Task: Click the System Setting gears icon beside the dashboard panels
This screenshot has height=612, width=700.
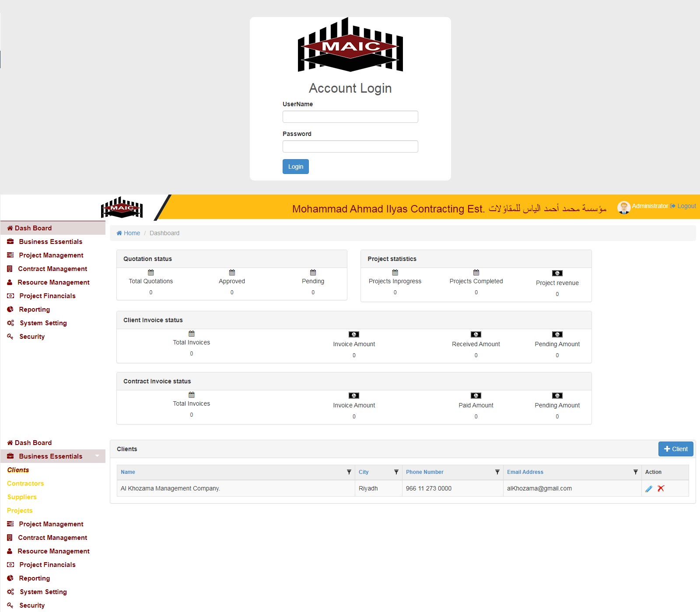Action: [x=10, y=323]
